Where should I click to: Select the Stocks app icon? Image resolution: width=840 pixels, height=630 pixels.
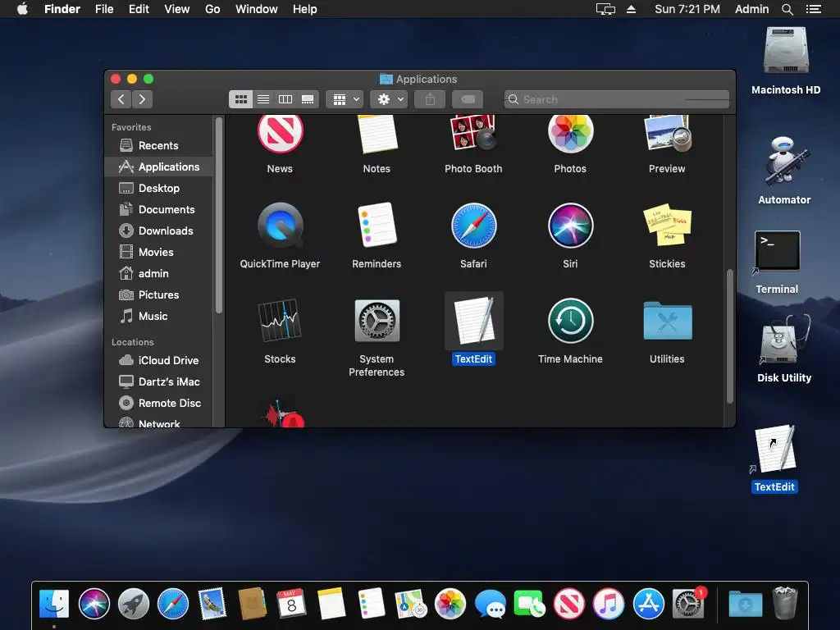281,321
